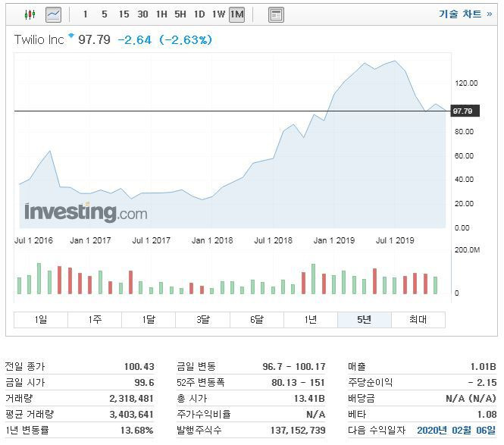This screenshot has width=504, height=445.
Task: Click the 매출 value 1.01B
Action: tap(483, 367)
